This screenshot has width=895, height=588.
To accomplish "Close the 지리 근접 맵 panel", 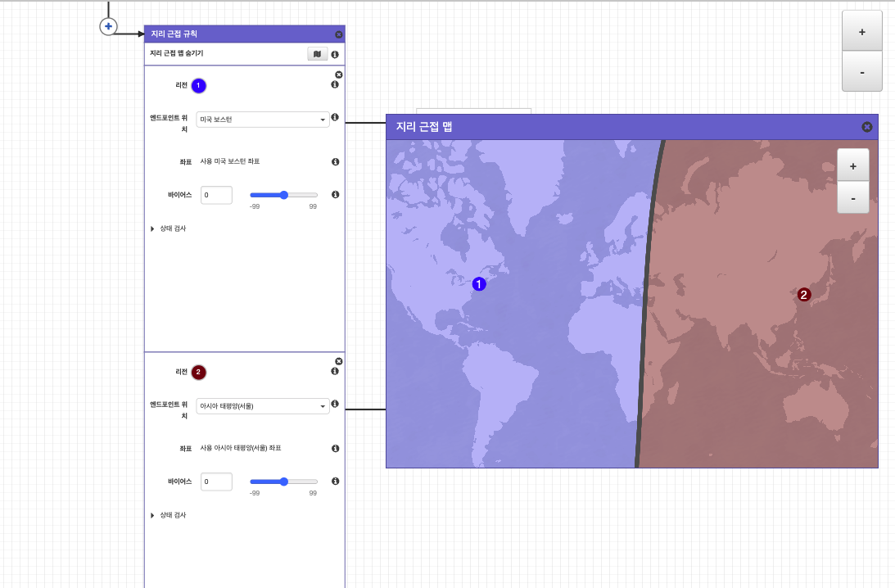I will pyautogui.click(x=867, y=127).
